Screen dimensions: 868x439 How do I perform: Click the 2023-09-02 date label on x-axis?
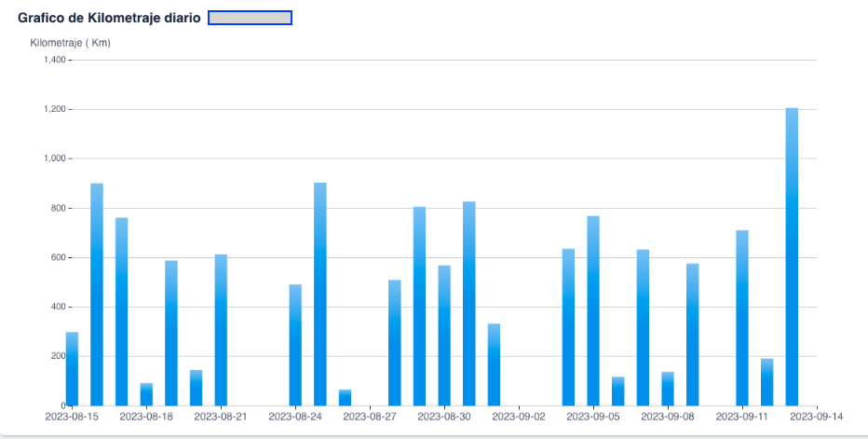(x=519, y=418)
